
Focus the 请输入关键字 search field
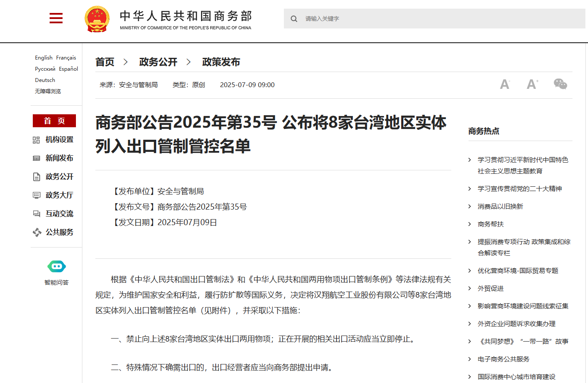pos(440,19)
